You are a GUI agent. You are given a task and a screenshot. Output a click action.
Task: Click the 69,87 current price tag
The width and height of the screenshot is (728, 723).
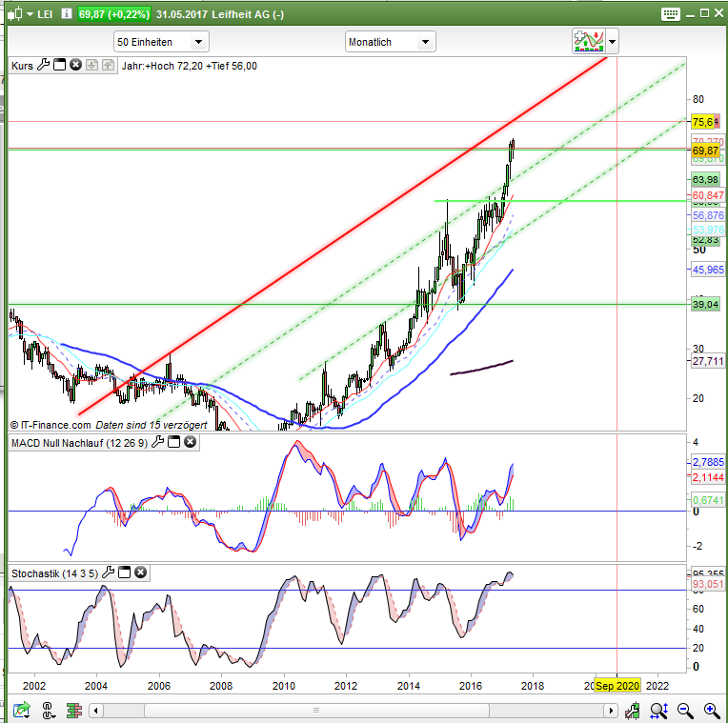pos(705,151)
